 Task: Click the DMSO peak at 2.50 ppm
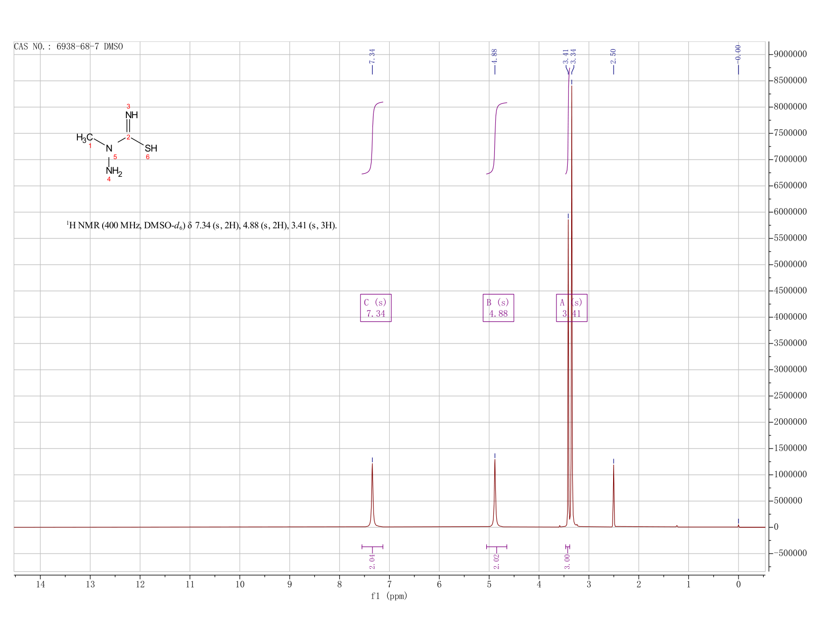pyautogui.click(x=614, y=495)
